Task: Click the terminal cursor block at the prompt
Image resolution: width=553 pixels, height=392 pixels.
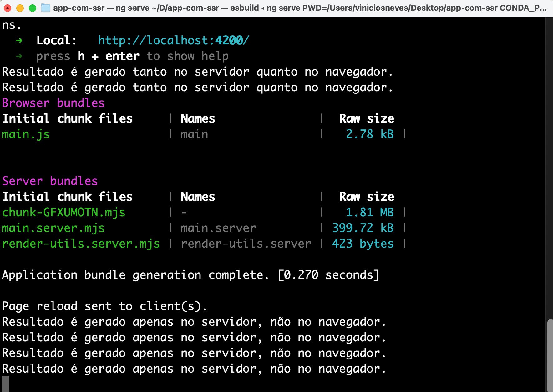Action: 5,384
